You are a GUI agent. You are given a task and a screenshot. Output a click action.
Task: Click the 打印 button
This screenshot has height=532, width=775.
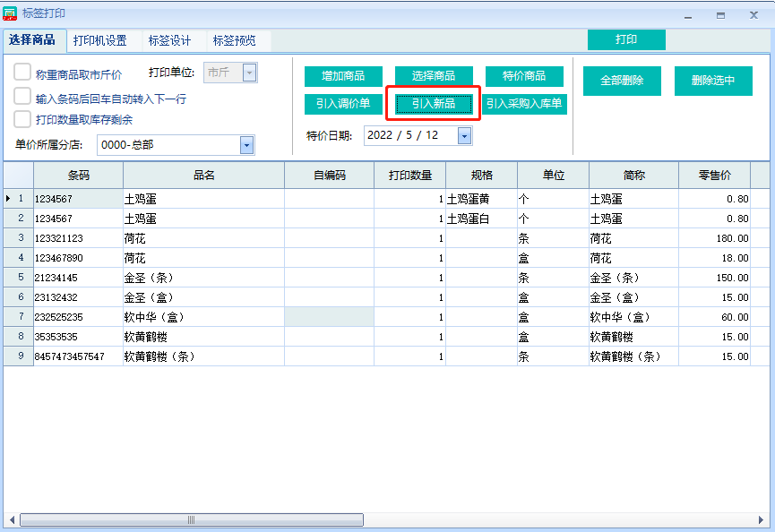626,40
